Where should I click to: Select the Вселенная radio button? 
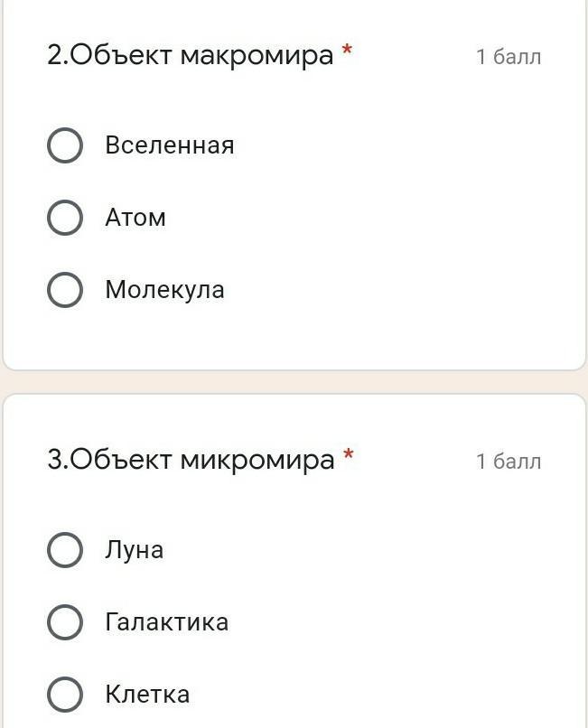click(x=65, y=145)
